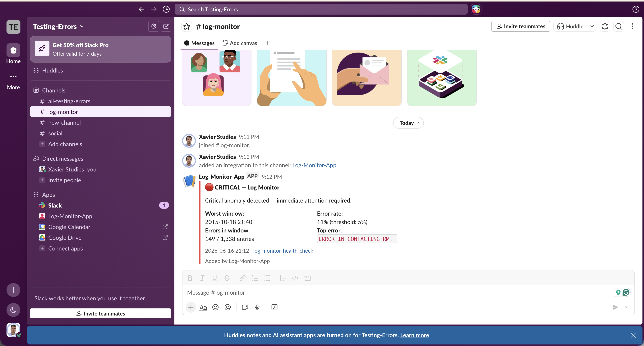Insert a link with the link icon

tap(242, 278)
